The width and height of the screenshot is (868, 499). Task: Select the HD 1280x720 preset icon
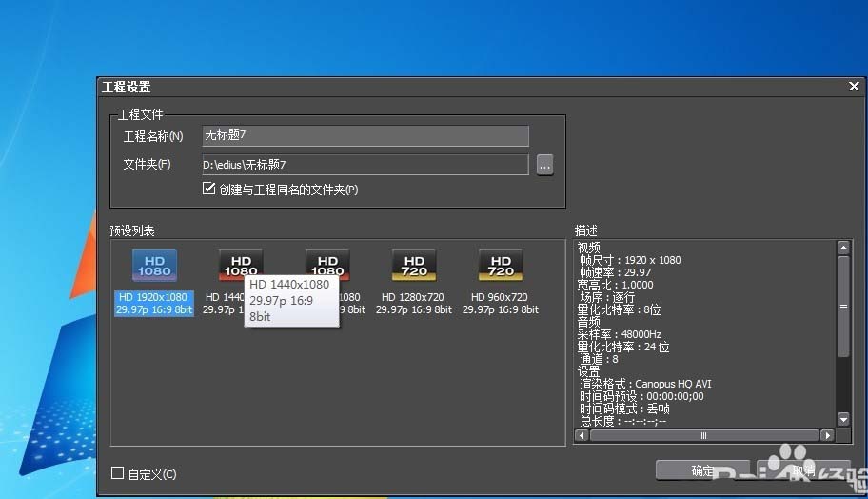(x=414, y=266)
